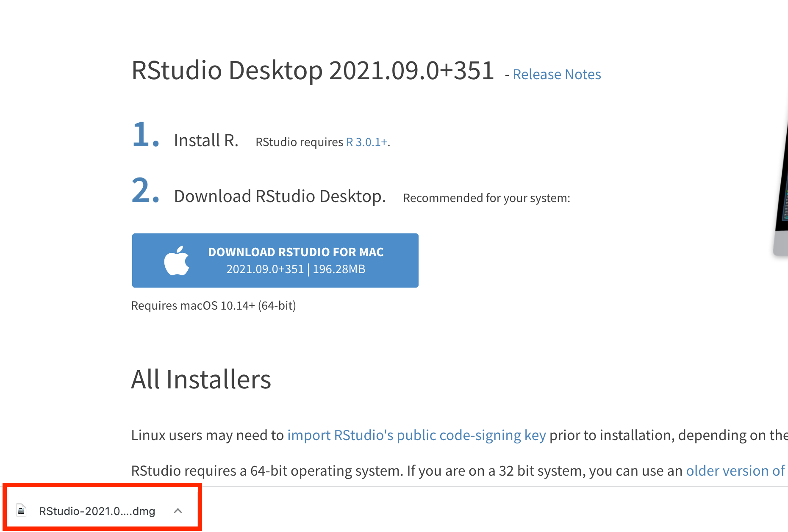Click Download RStudio Desktop. step text
This screenshot has height=532, width=788.
click(x=280, y=197)
